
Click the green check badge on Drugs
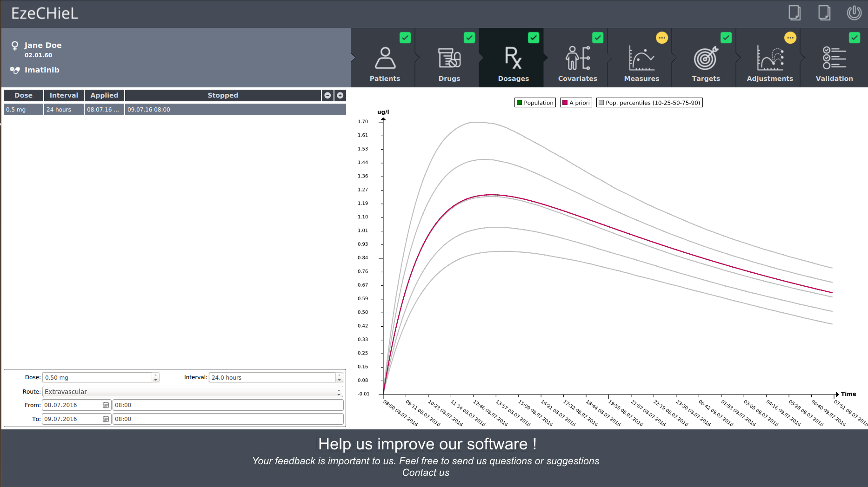click(469, 38)
